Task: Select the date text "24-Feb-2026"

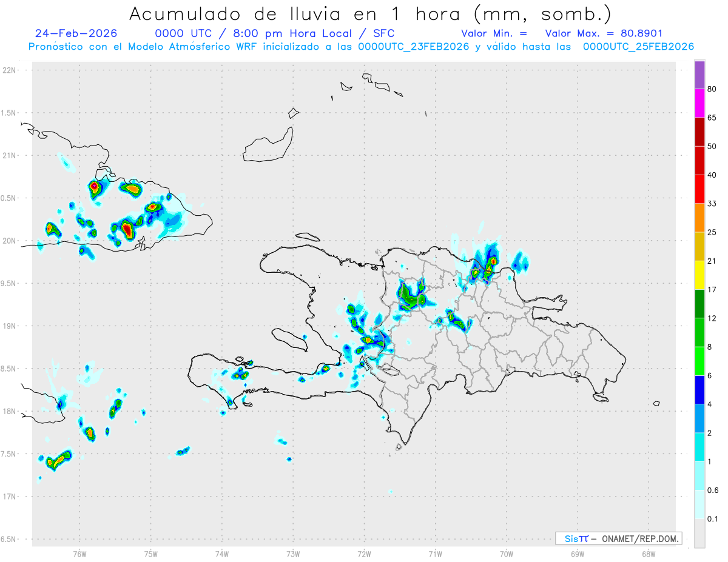Action: pos(76,33)
